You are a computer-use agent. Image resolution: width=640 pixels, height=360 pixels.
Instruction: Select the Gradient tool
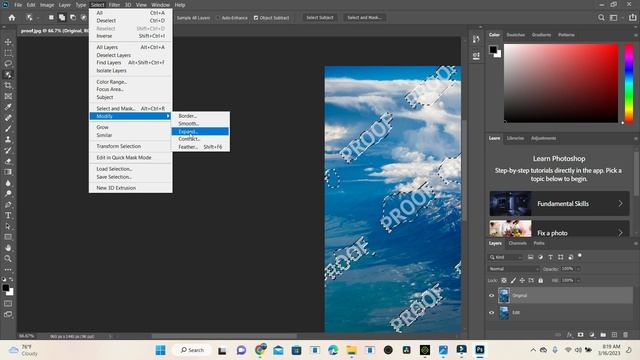8,172
